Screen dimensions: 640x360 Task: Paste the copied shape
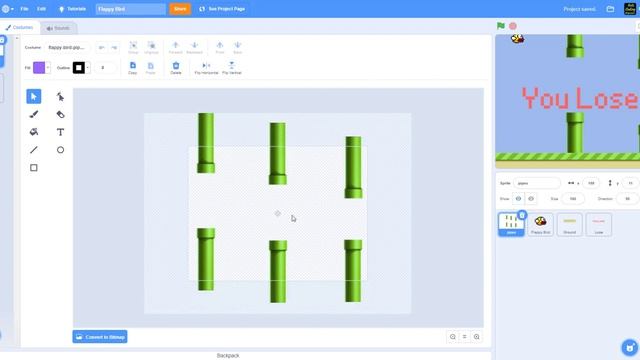coord(151,68)
